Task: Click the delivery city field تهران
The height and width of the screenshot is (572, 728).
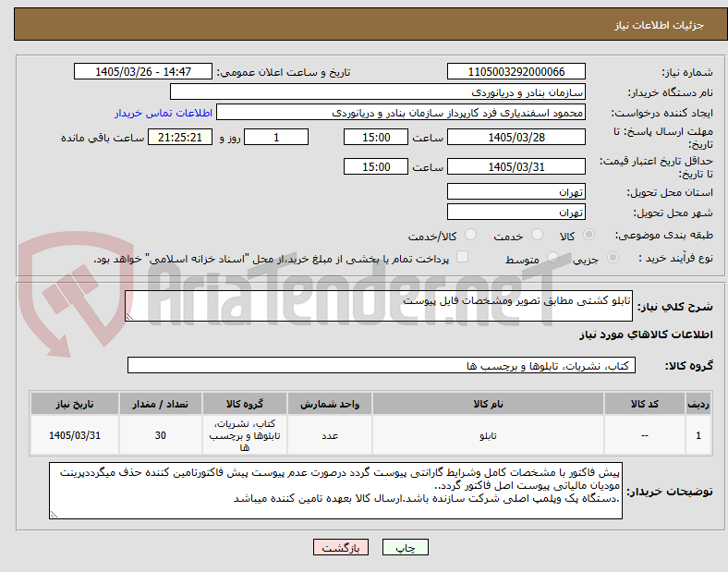Action: (x=516, y=212)
